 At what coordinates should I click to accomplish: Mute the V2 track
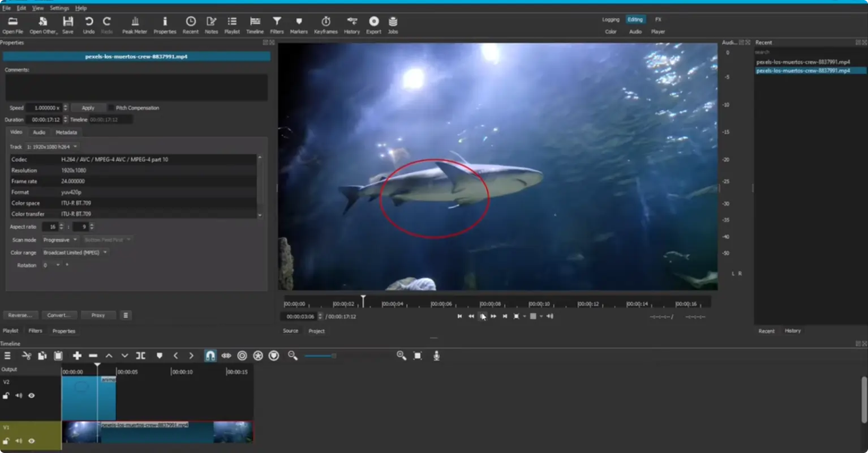(19, 395)
